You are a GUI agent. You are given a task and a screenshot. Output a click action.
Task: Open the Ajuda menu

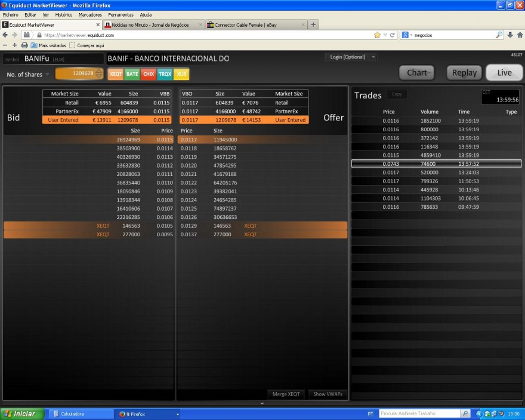coord(146,15)
